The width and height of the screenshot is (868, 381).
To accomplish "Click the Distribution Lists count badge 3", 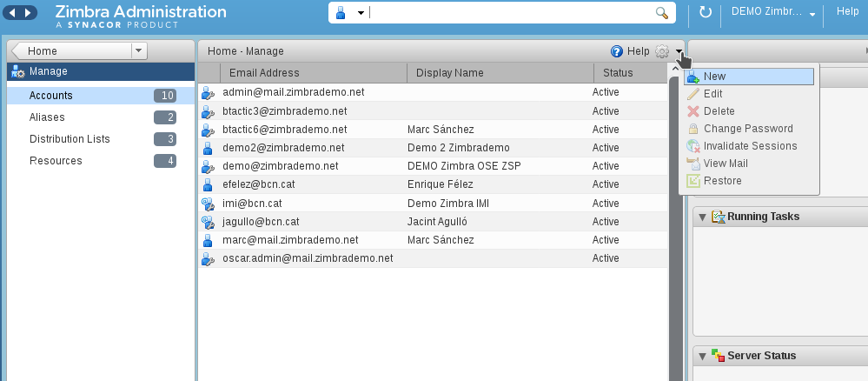I will (x=165, y=138).
